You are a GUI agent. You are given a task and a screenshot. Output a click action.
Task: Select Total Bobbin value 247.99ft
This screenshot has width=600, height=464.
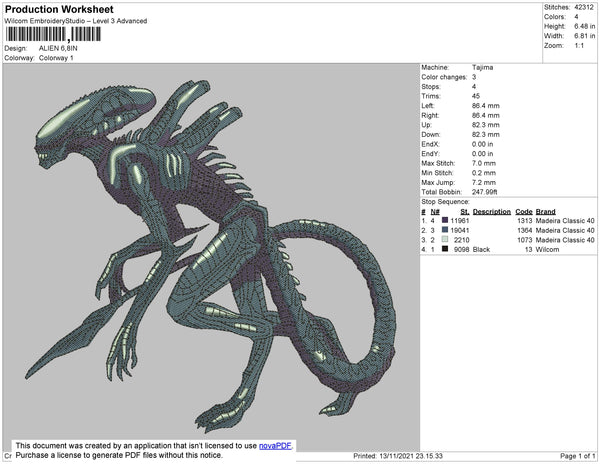point(484,192)
